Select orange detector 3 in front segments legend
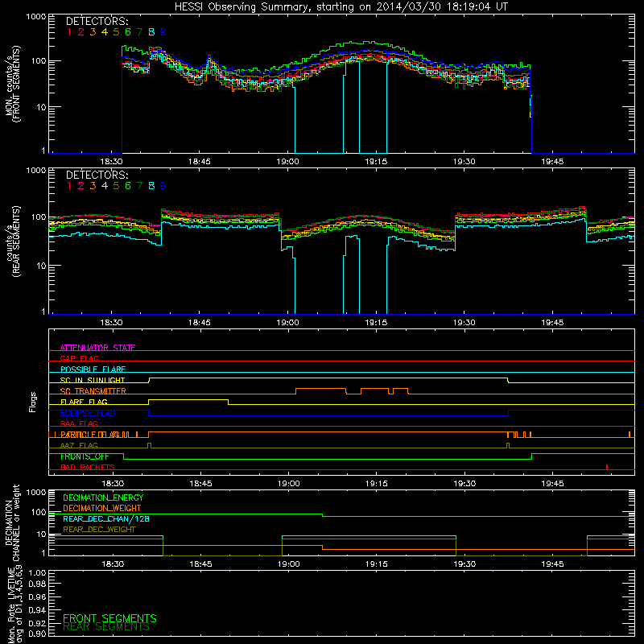This screenshot has width=644, height=644. [93, 31]
